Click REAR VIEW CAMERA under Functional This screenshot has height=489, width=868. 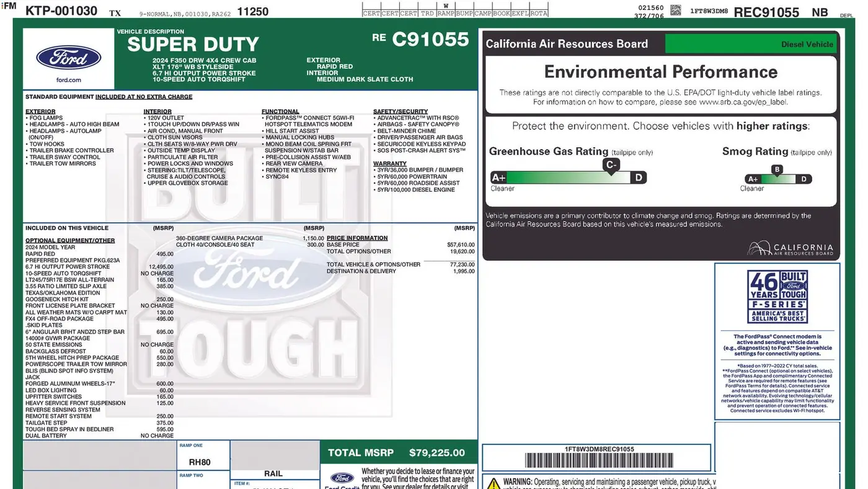pyautogui.click(x=294, y=163)
